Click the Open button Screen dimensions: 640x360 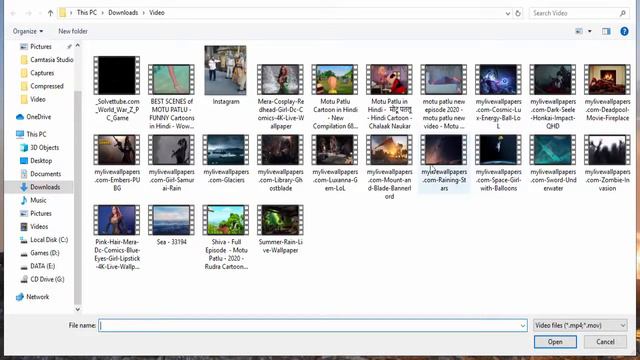[555, 342]
